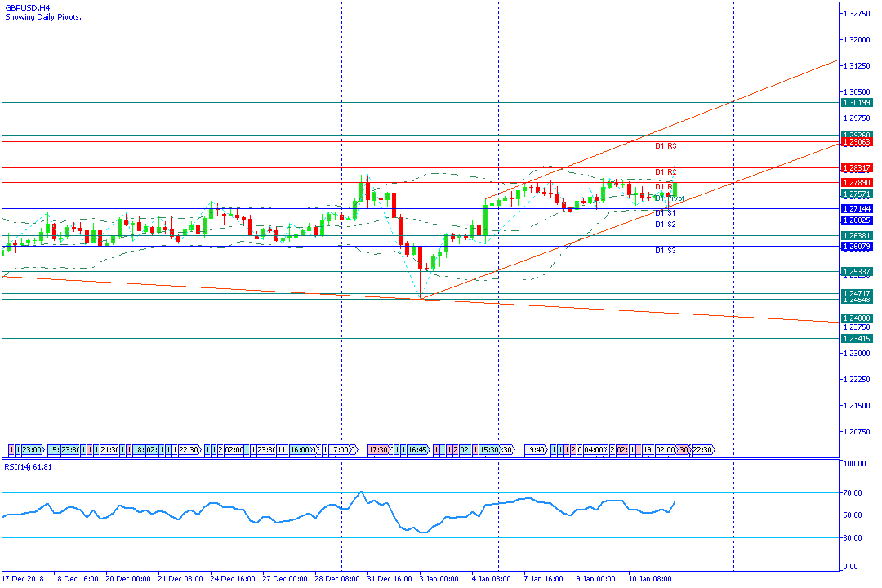The width and height of the screenshot is (882, 588).
Task: Select the D1 S3 support label
Action: (666, 251)
